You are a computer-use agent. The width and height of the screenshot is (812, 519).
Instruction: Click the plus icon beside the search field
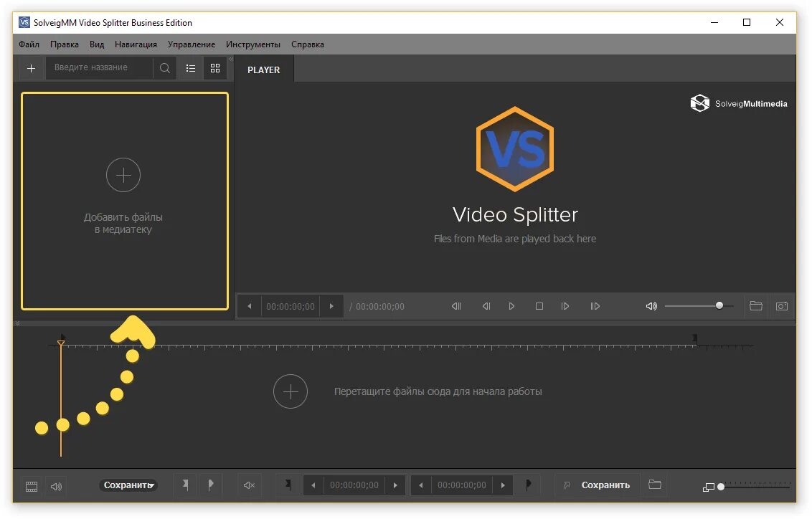click(31, 68)
